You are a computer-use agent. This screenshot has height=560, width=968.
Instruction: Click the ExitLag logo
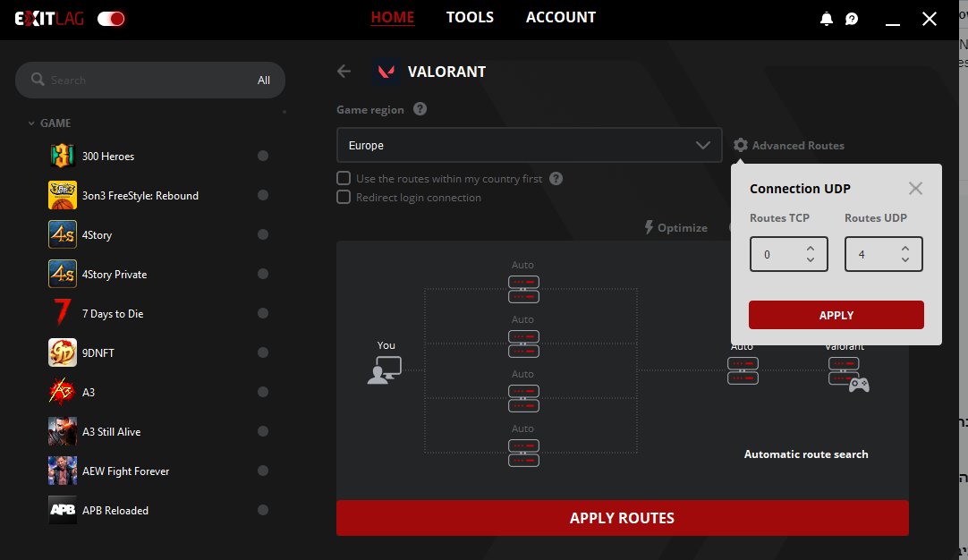click(x=49, y=19)
